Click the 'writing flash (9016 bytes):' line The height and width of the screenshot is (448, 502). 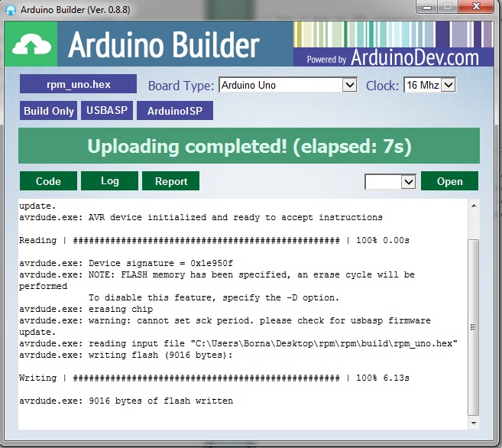(x=126, y=355)
